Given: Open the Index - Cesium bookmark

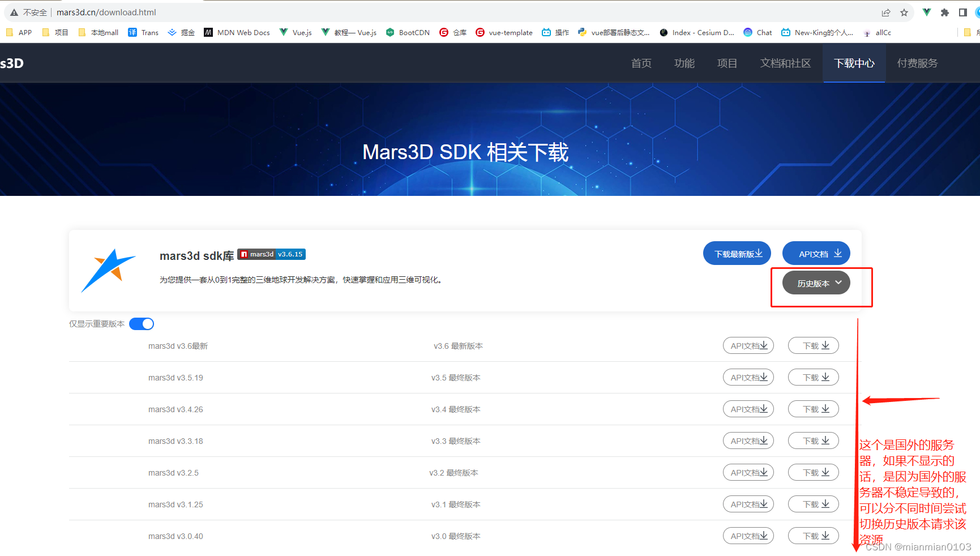Looking at the screenshot, I should click(697, 33).
